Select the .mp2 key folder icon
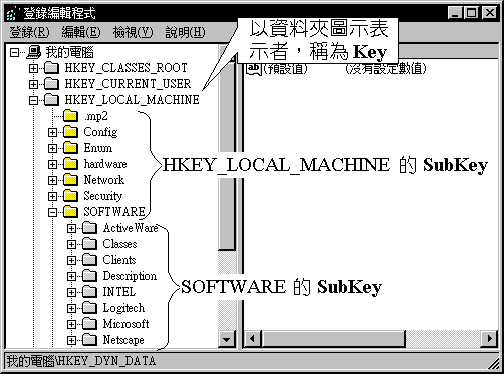 tap(70, 116)
